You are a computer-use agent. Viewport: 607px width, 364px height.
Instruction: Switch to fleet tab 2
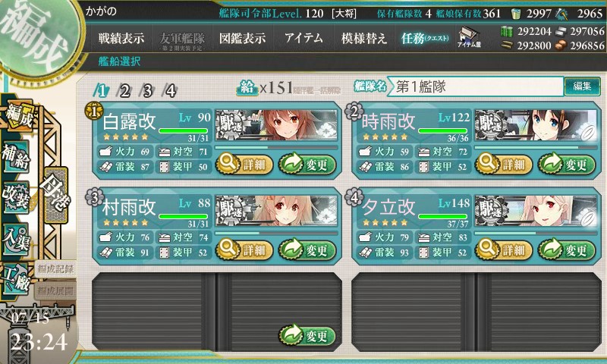point(124,91)
